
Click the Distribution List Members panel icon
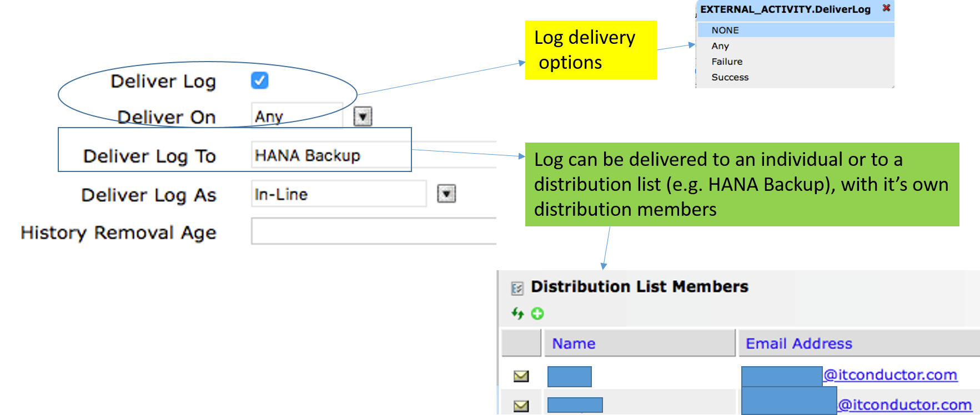(516, 287)
